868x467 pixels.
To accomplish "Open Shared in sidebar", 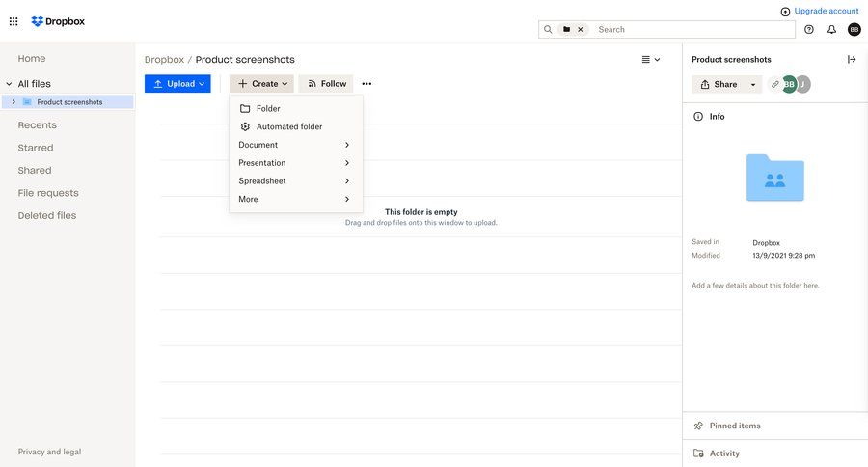I will 35,171.
